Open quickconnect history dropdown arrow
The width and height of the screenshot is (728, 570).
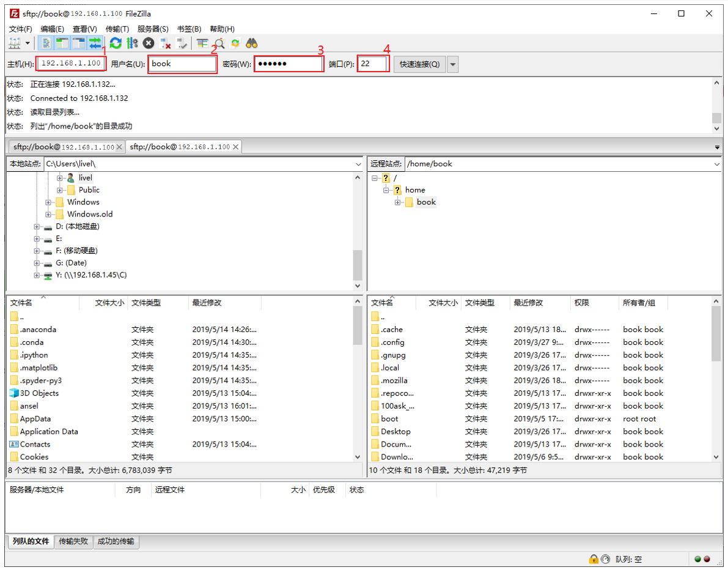pos(453,64)
